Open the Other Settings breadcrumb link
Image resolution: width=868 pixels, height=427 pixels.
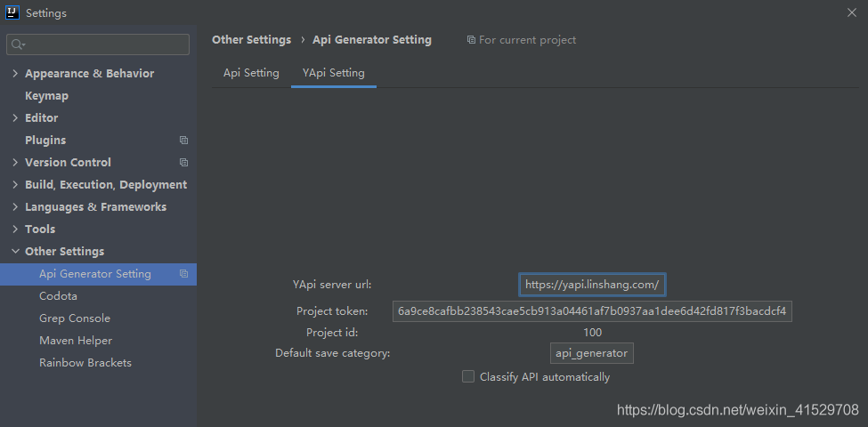pos(251,40)
